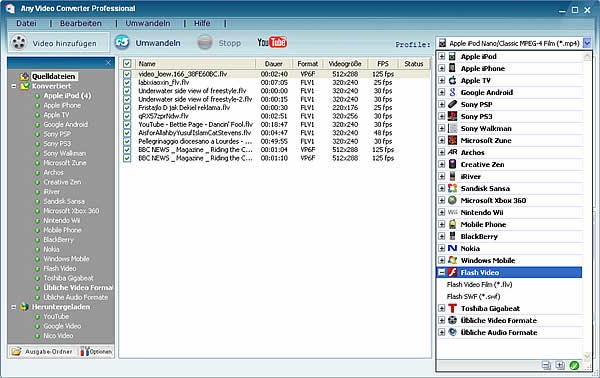Choose Flash SWF (*.swf) profile
The width and height of the screenshot is (600, 378).
473,297
